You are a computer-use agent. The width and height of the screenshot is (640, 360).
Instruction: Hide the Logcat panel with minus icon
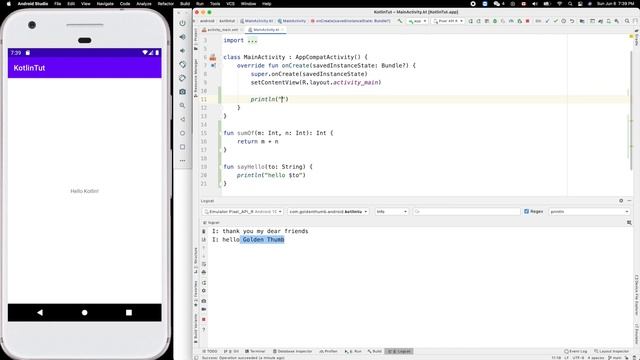click(629, 201)
